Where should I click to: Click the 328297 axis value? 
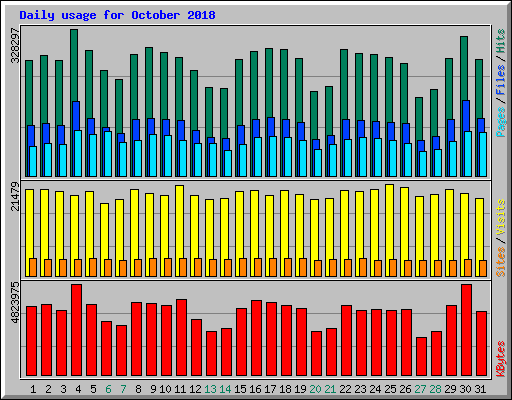pos(15,45)
